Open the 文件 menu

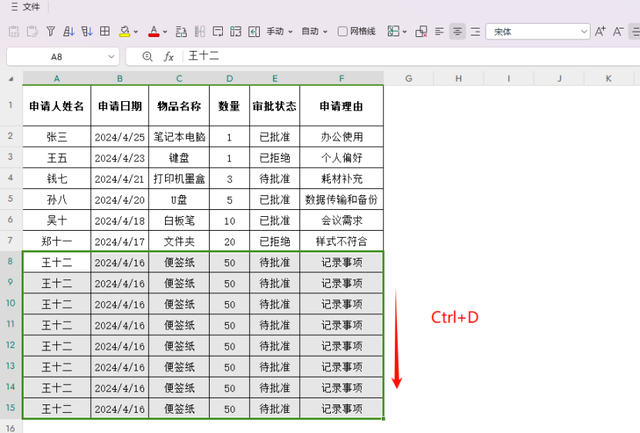click(x=31, y=7)
